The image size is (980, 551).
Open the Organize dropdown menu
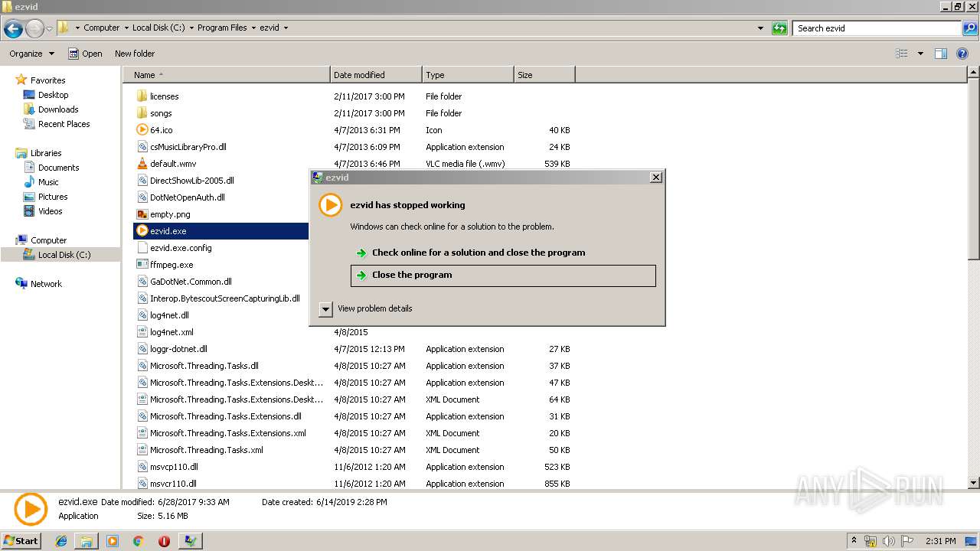click(31, 54)
